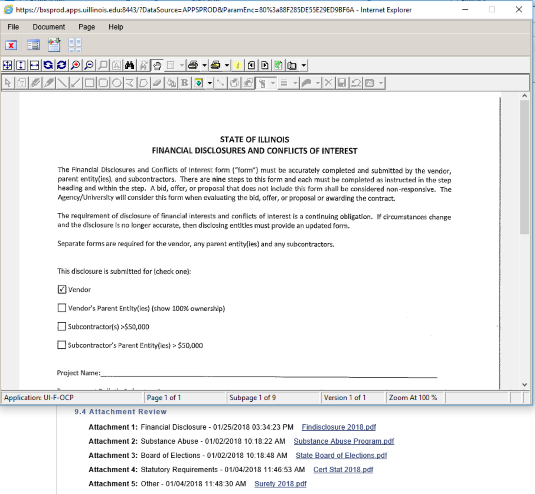Viewport: 535px width, 494px height.
Task: Click the floppy disk save annotations icon
Action: [x=342, y=83]
